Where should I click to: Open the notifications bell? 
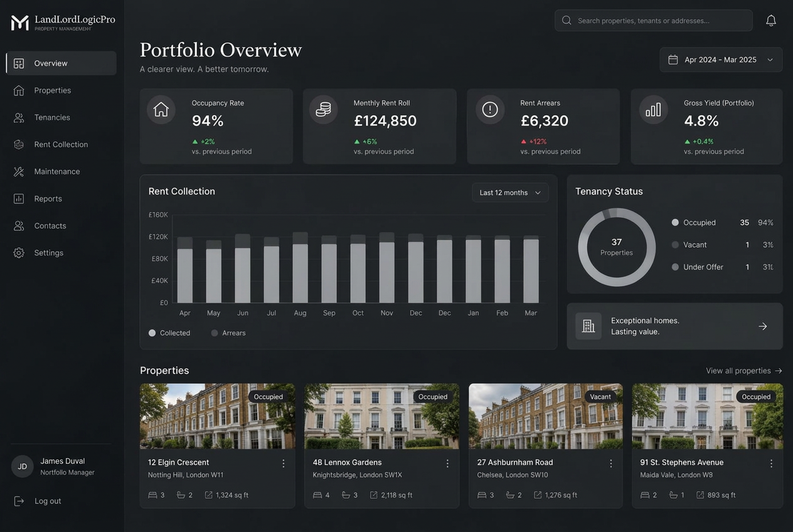click(771, 21)
